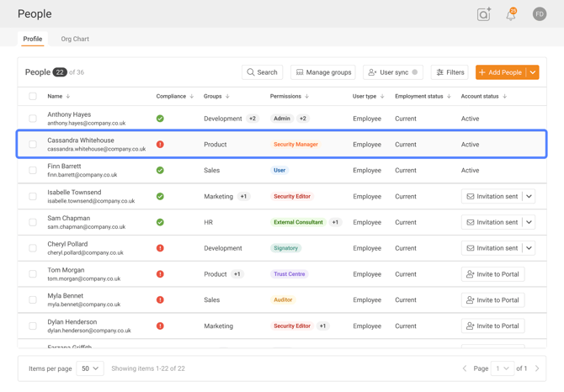Toggle the User sync switch
The width and height of the screenshot is (564, 392).
point(414,72)
